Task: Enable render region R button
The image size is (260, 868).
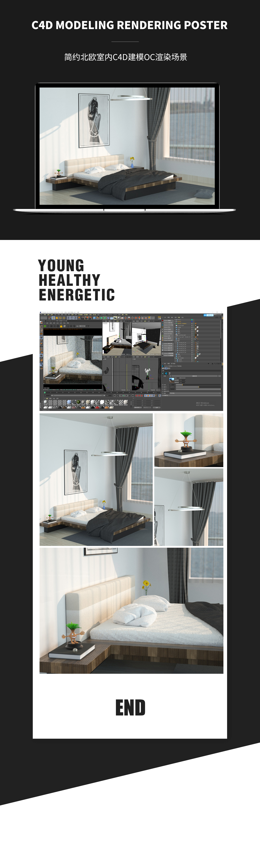Action: [x=55, y=326]
